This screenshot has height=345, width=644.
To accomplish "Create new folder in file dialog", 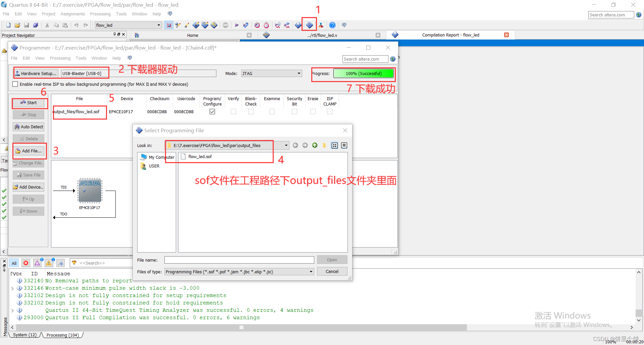I will (x=324, y=145).
